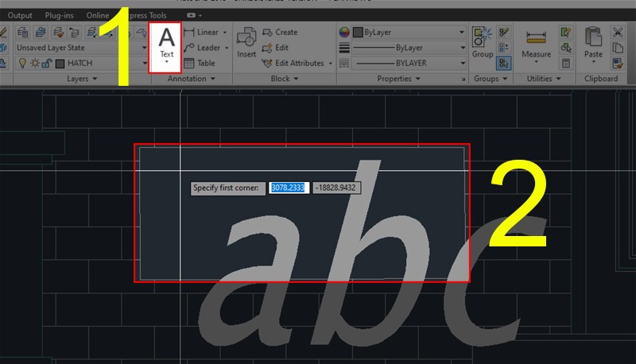Image resolution: width=636 pixels, height=364 pixels.
Task: Open the ByLayer object color dropdown
Action: click(462, 32)
